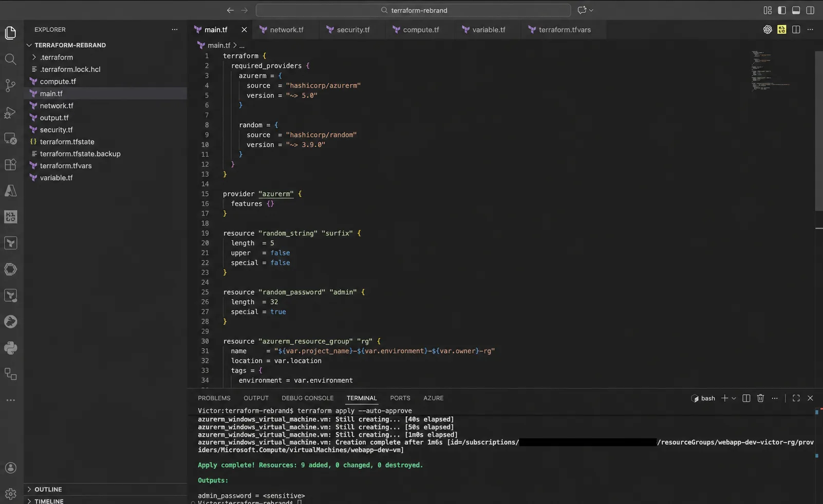Open editor more actions ellipsis

point(810,30)
